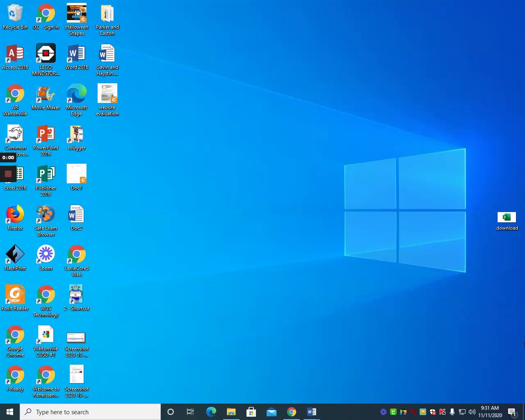Viewport: 525px width, 420px height.
Task: Select the Google Chrome desktop shortcut
Action: (x=15, y=341)
